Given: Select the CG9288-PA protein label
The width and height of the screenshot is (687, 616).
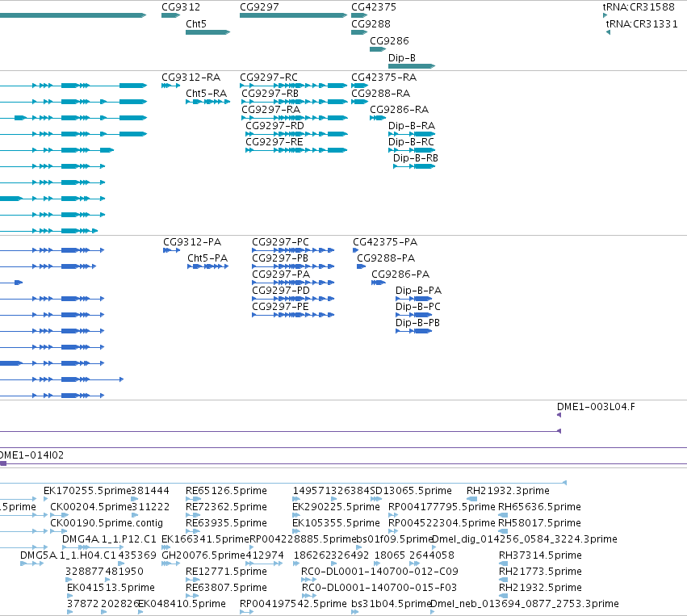Looking at the screenshot, I should tap(386, 258).
